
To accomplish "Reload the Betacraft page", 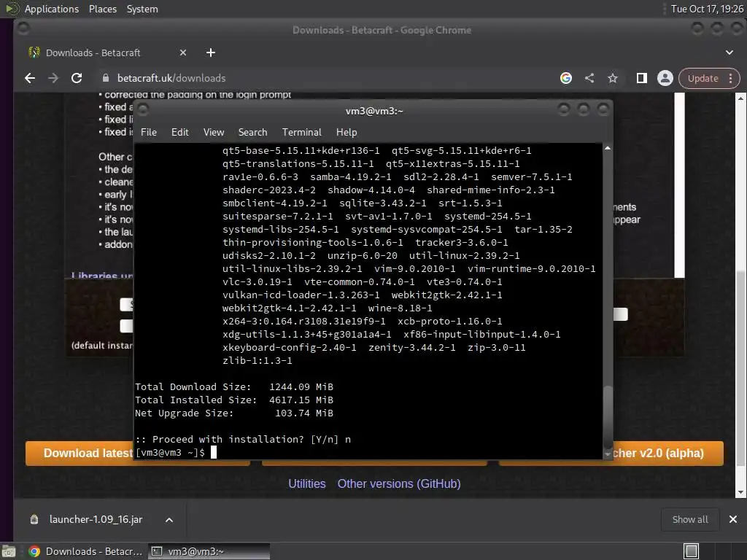I will pos(76,78).
